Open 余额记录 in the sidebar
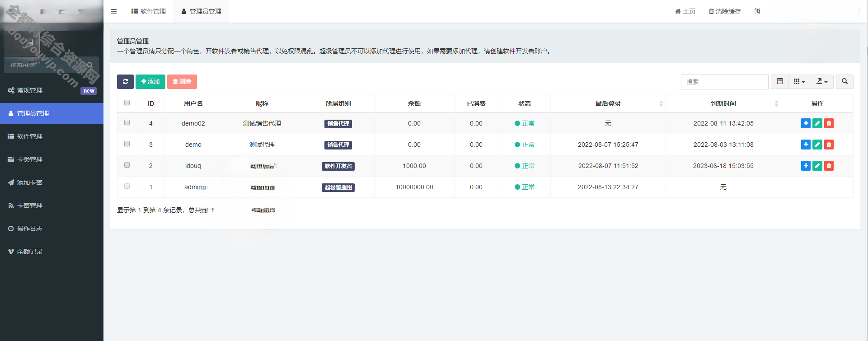The width and height of the screenshot is (868, 341). tap(52, 252)
